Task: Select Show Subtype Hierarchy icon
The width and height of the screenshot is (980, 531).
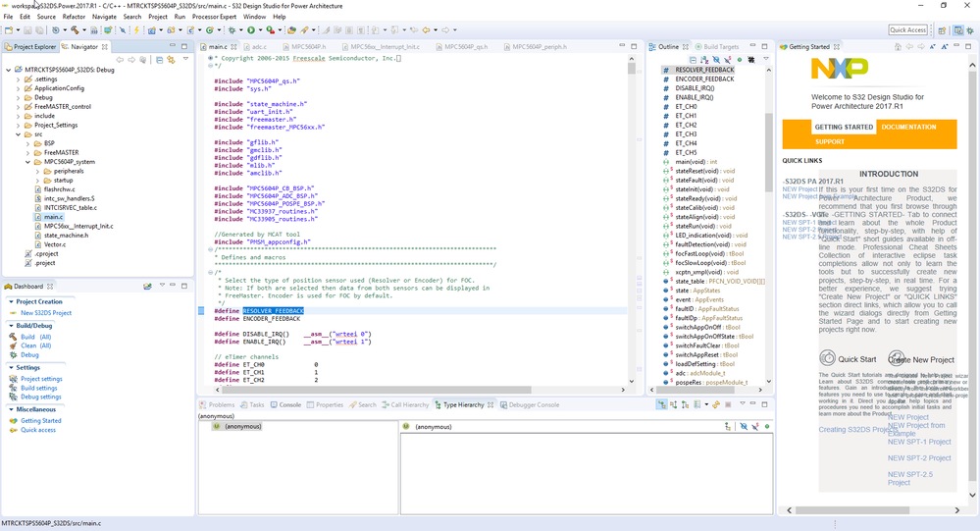Action: [685, 404]
